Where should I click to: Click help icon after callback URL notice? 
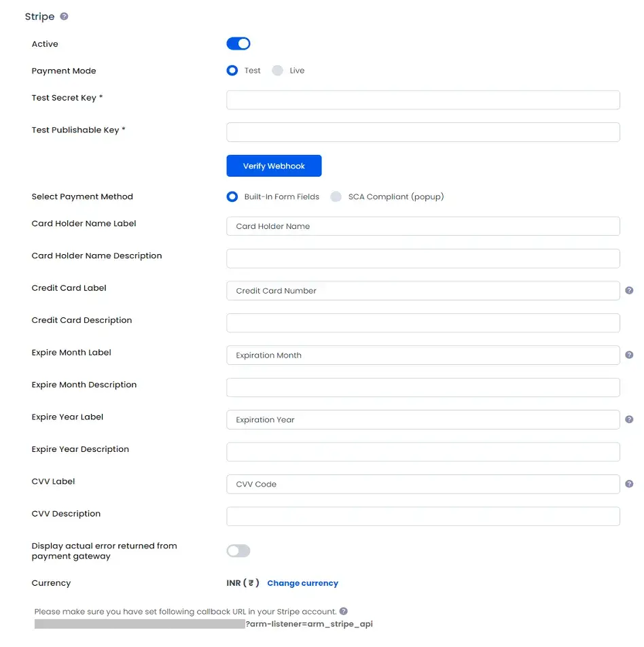click(344, 611)
